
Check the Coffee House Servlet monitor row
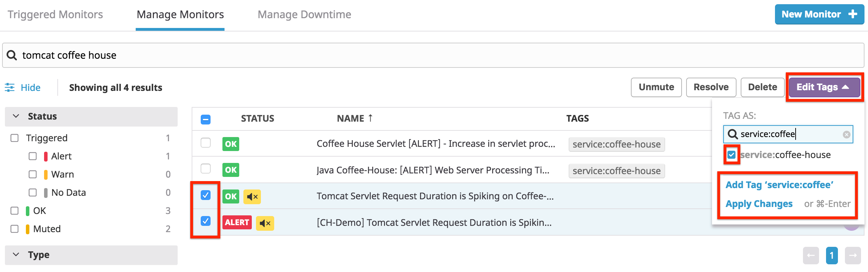206,143
